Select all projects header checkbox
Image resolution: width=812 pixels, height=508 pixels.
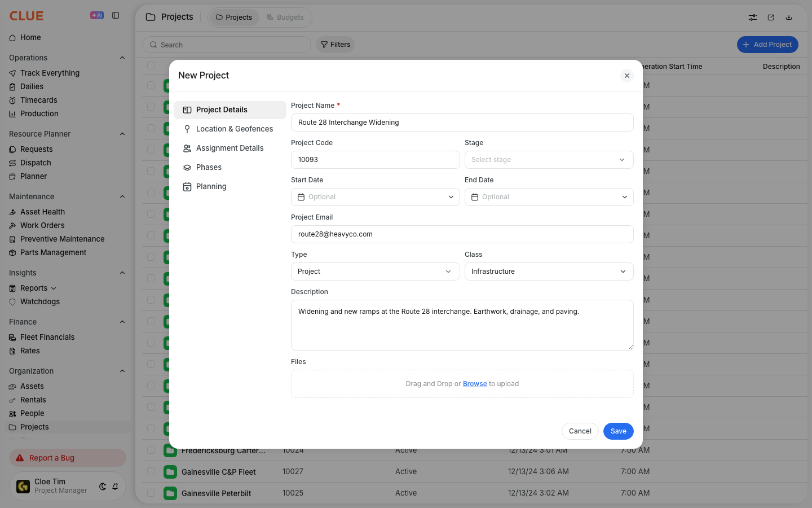(151, 65)
